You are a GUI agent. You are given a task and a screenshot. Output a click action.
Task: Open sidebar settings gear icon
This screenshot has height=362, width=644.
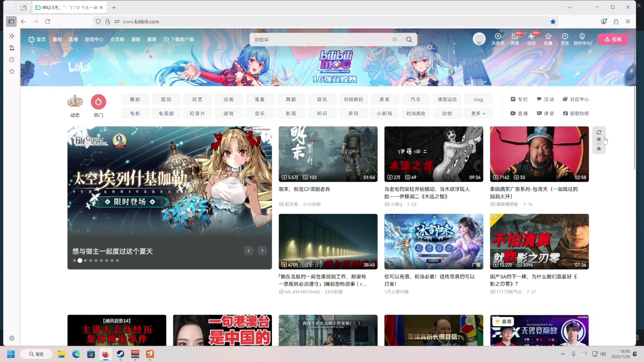(12, 338)
